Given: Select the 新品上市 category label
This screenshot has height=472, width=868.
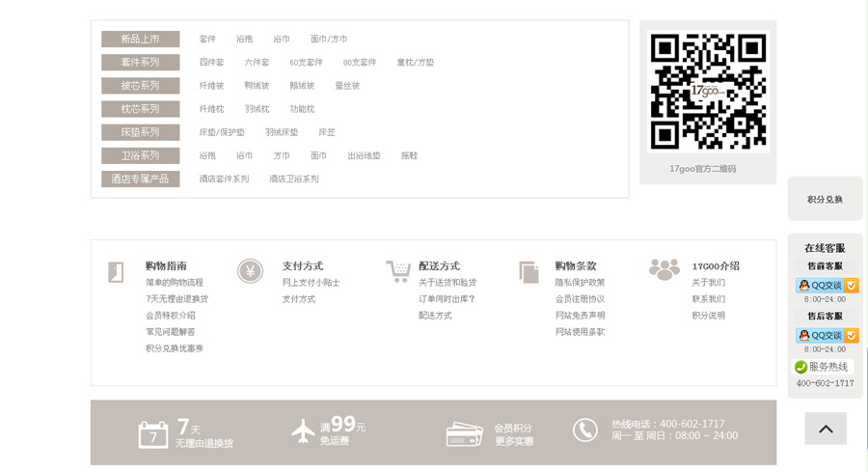Looking at the screenshot, I should (141, 39).
